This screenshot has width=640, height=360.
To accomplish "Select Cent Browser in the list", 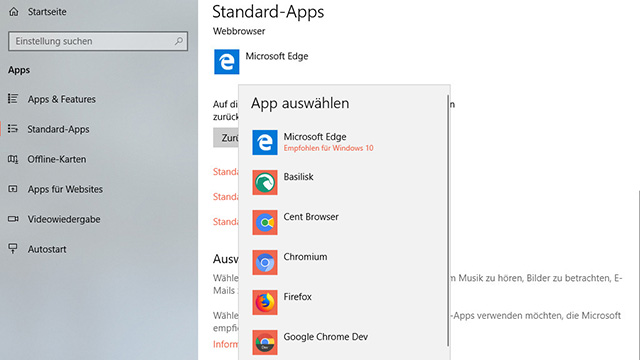I will click(x=311, y=217).
